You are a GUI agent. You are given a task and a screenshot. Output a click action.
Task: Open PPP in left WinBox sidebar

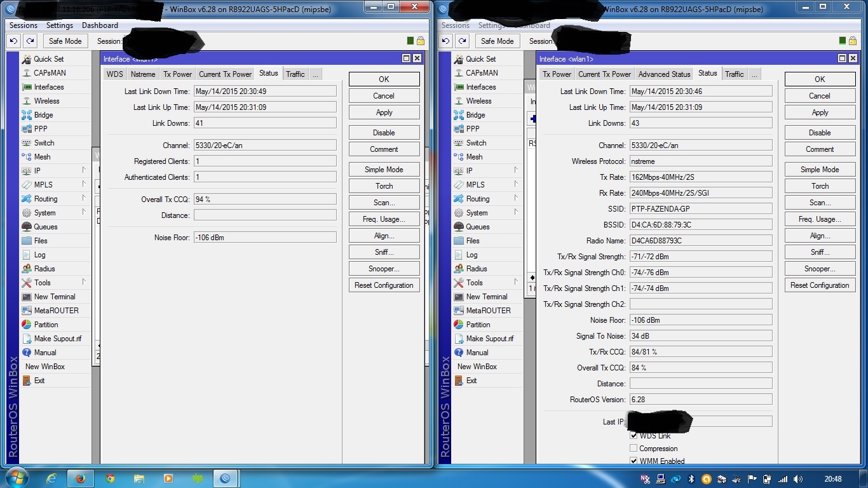point(41,129)
